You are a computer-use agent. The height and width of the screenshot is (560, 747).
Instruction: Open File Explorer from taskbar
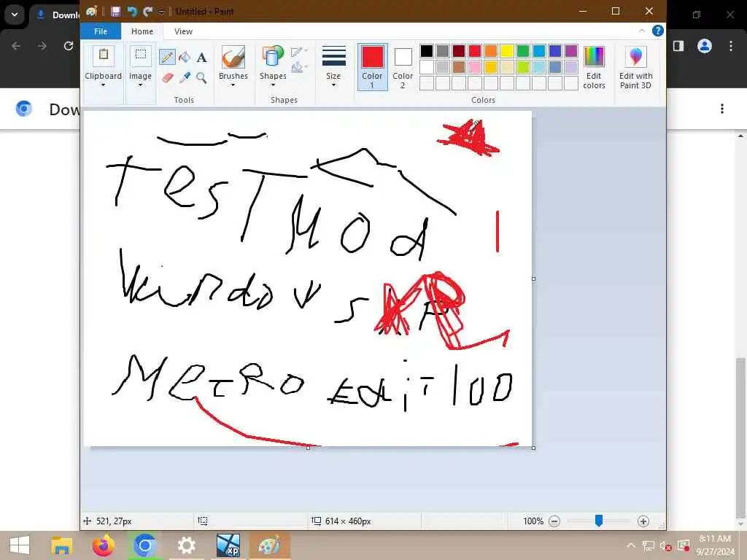coord(61,545)
